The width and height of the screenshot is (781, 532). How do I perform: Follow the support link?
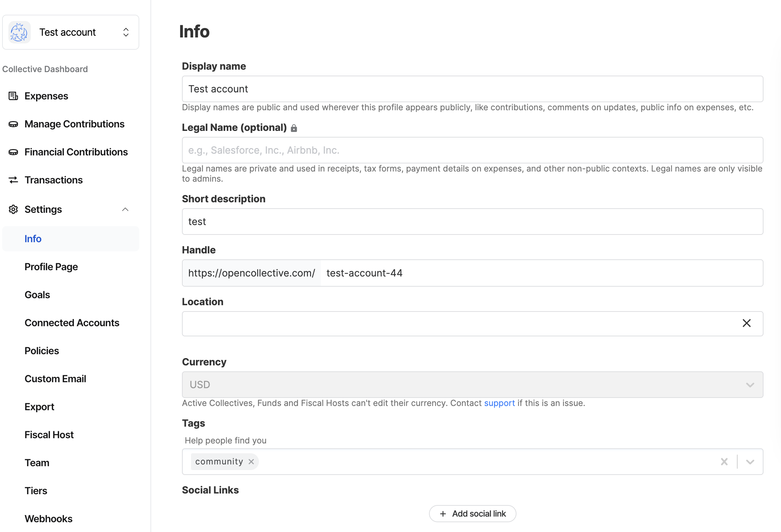point(499,403)
